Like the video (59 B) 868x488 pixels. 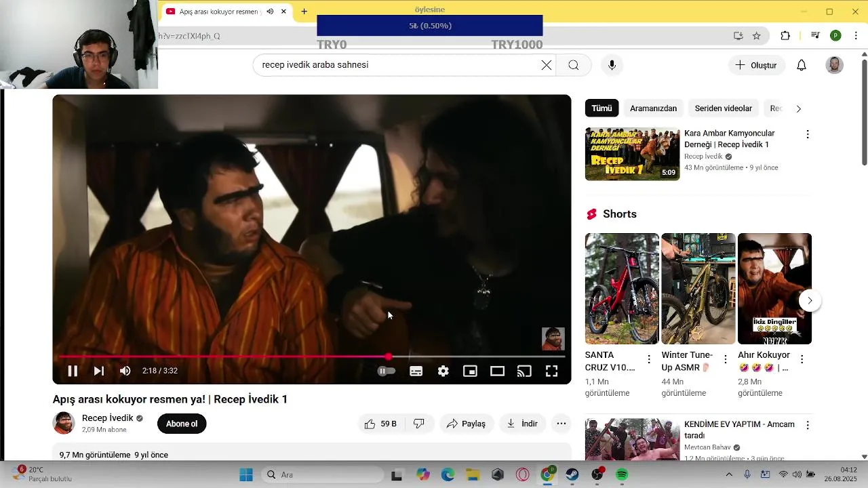(x=380, y=424)
